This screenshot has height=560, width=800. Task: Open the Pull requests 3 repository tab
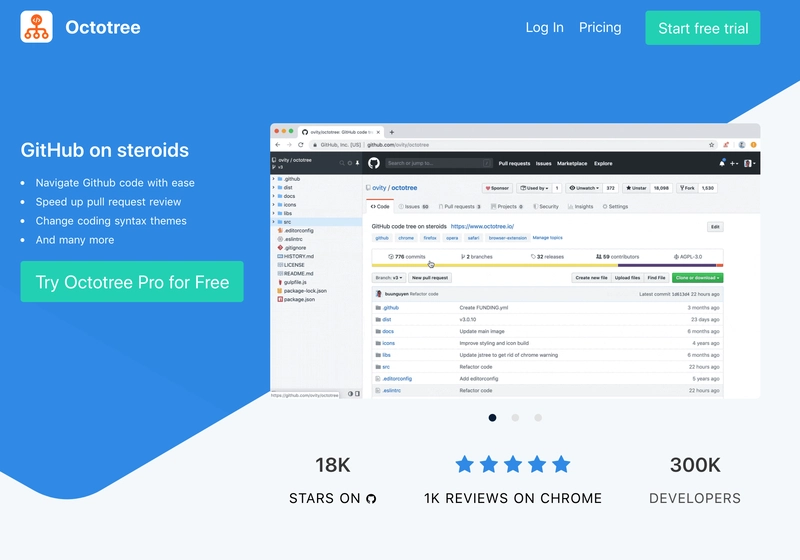pos(460,207)
